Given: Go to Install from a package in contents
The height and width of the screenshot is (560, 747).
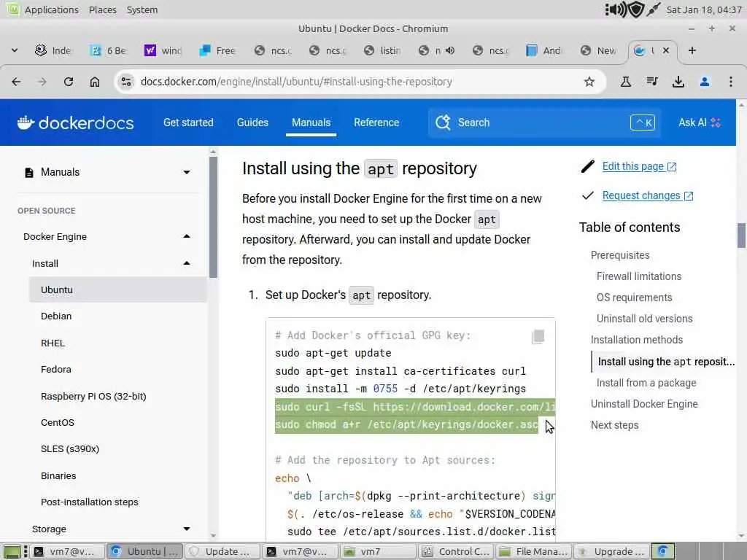Looking at the screenshot, I should (646, 383).
